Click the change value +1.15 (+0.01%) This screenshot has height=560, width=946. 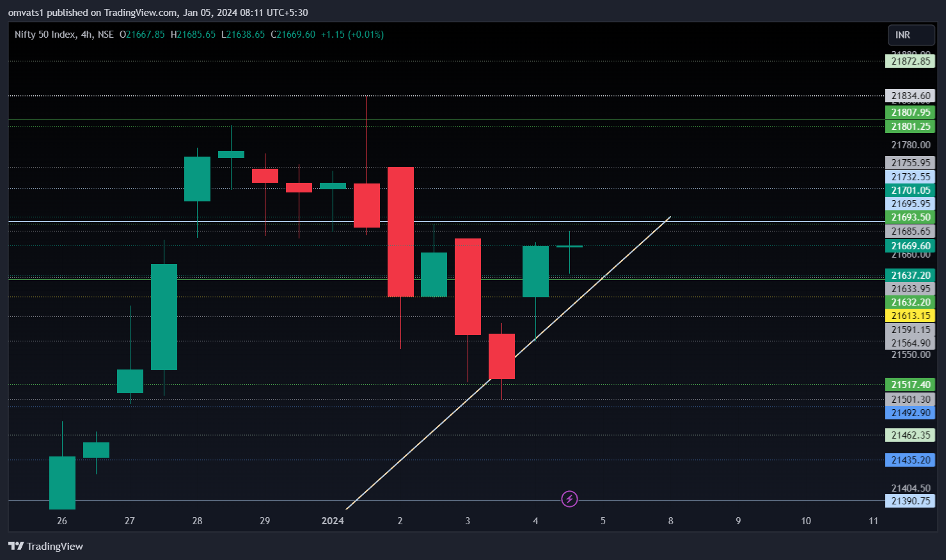click(x=352, y=35)
